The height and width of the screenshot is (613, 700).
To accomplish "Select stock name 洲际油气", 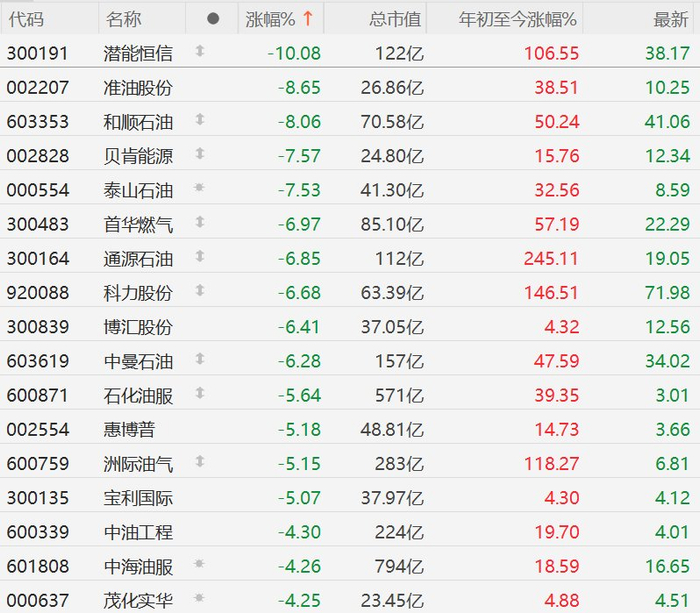I will click(138, 464).
